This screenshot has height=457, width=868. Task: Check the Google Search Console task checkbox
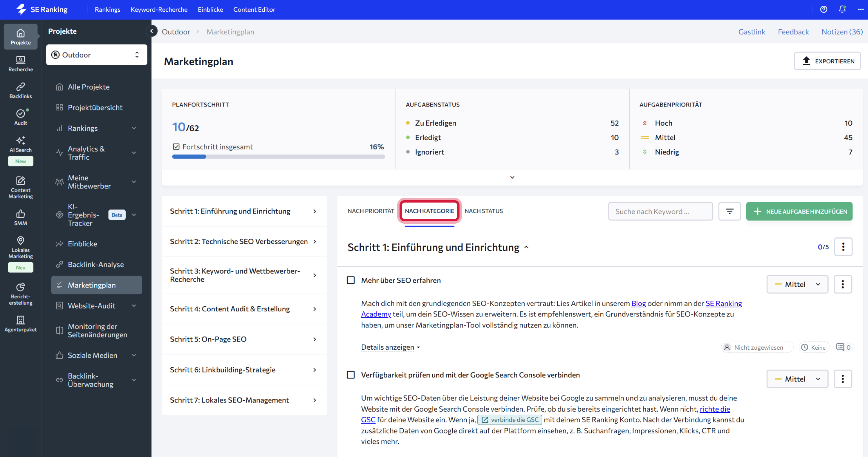pos(350,374)
